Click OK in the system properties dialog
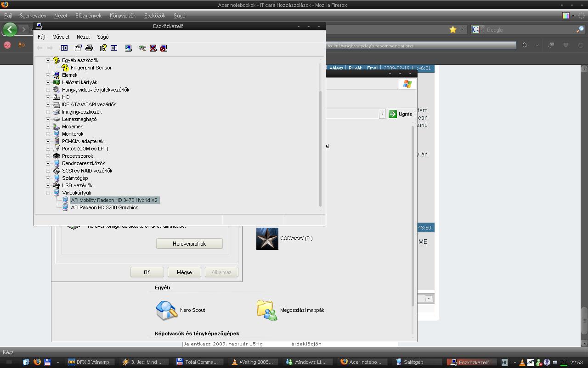 pos(147,272)
